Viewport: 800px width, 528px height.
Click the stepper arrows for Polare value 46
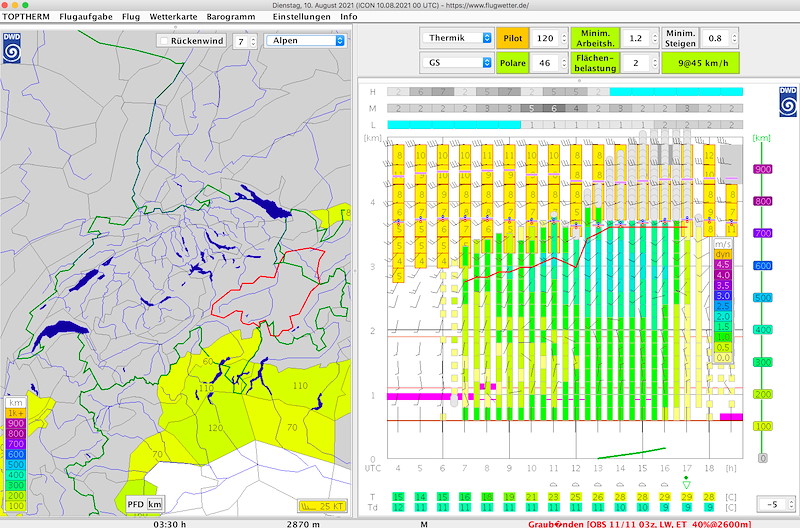[564, 63]
